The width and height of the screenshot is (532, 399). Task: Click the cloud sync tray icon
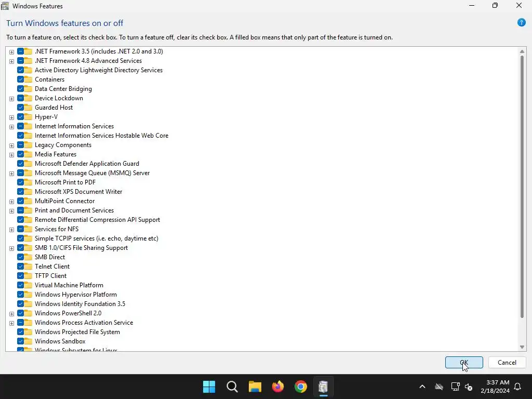click(439, 387)
